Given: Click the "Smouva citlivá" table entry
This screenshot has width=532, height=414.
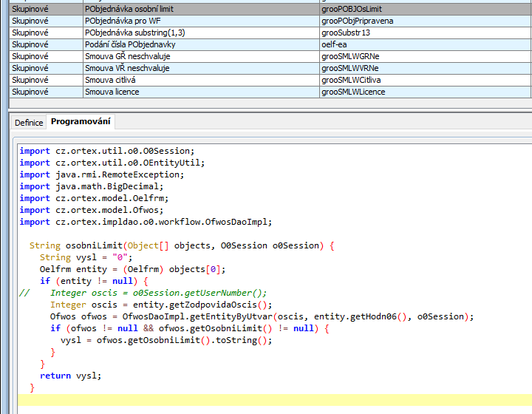Looking at the screenshot, I should pos(110,80).
